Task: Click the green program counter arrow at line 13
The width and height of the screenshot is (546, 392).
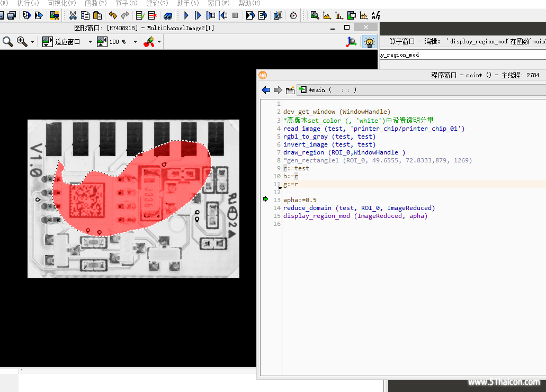Action: point(266,199)
